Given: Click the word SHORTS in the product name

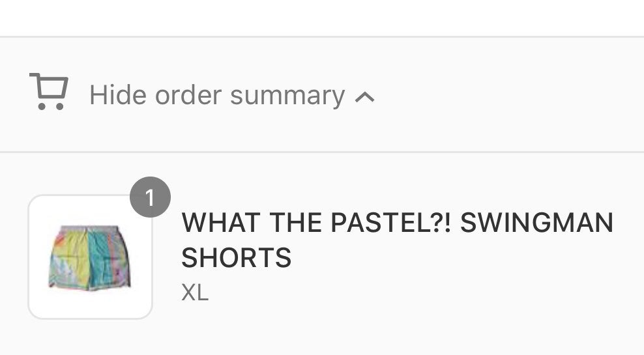Looking at the screenshot, I should pos(236,257).
